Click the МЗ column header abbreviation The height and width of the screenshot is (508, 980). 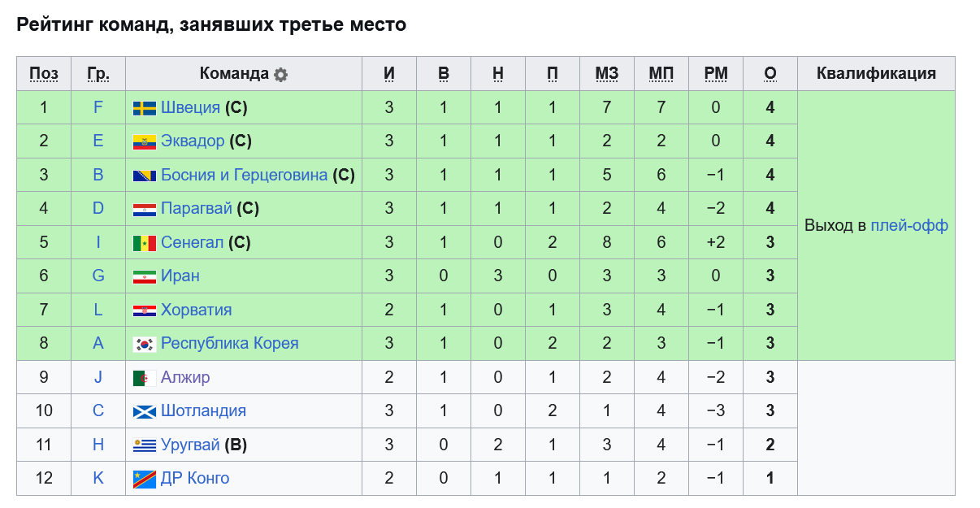pos(607,74)
